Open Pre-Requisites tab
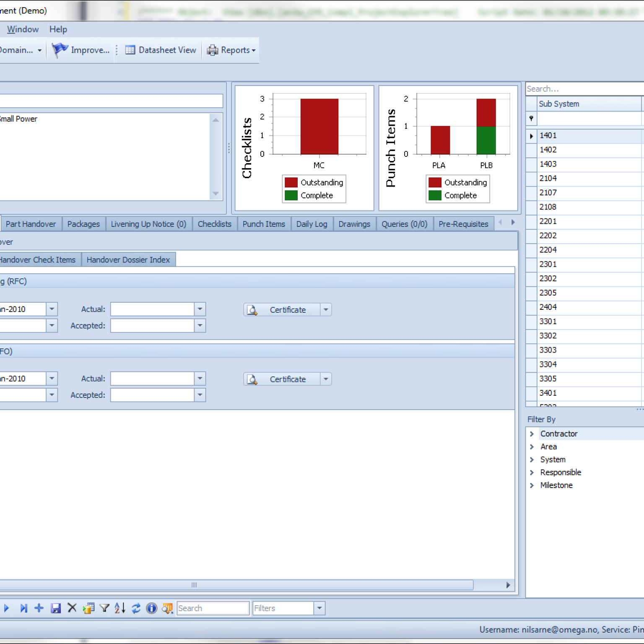This screenshot has width=644, height=644. 463,224
